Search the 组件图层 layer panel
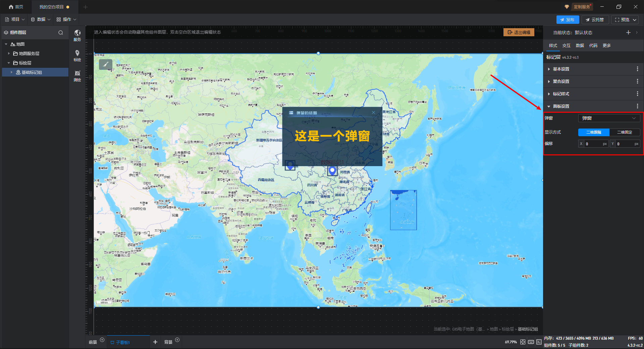The height and width of the screenshot is (349, 644). [x=61, y=33]
